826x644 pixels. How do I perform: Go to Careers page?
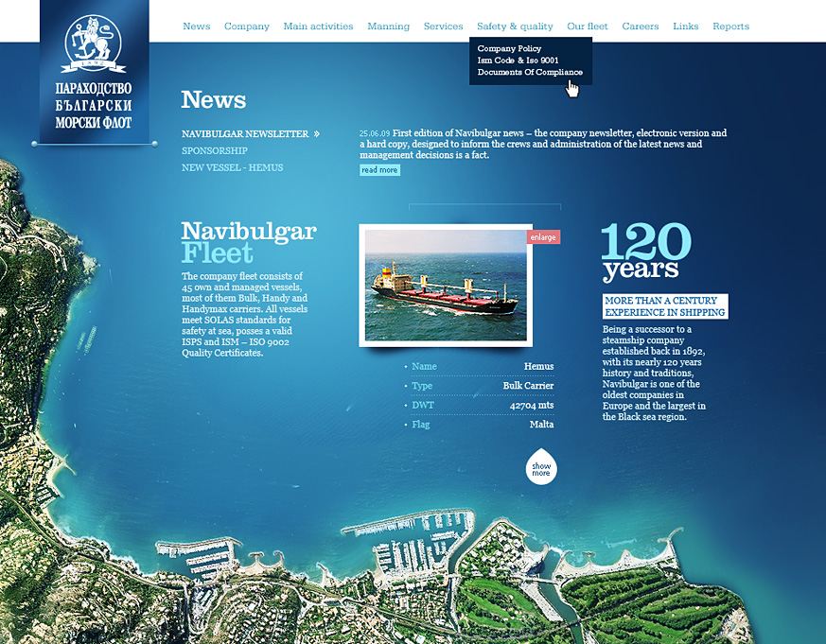(x=640, y=26)
